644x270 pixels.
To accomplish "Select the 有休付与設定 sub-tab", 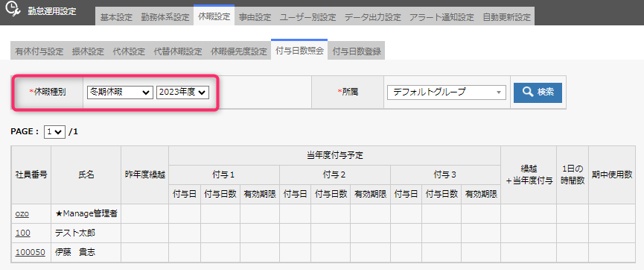I will [x=39, y=52].
